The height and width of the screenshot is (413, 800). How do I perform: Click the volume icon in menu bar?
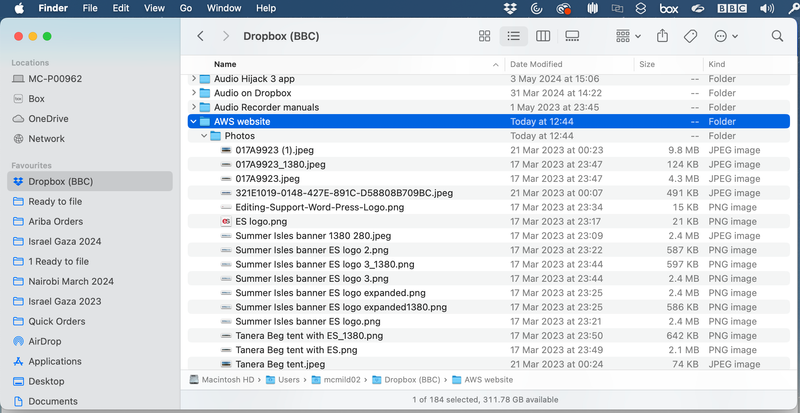pyautogui.click(x=766, y=8)
